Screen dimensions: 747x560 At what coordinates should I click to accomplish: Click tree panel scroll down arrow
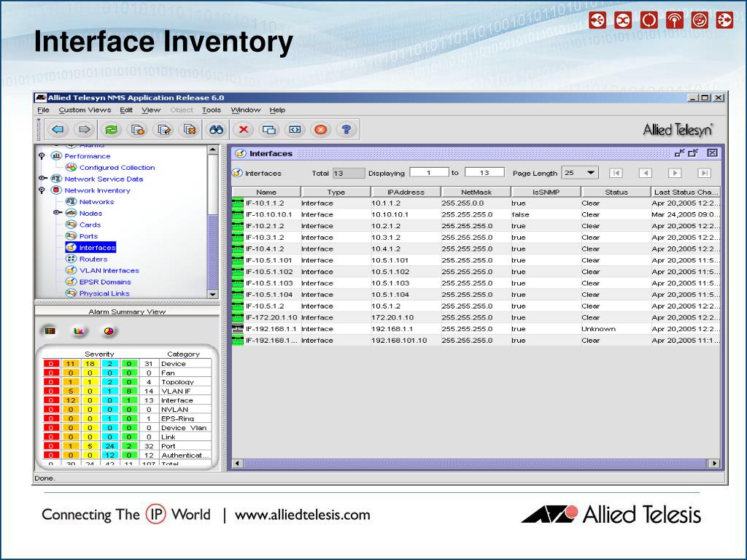[x=213, y=295]
